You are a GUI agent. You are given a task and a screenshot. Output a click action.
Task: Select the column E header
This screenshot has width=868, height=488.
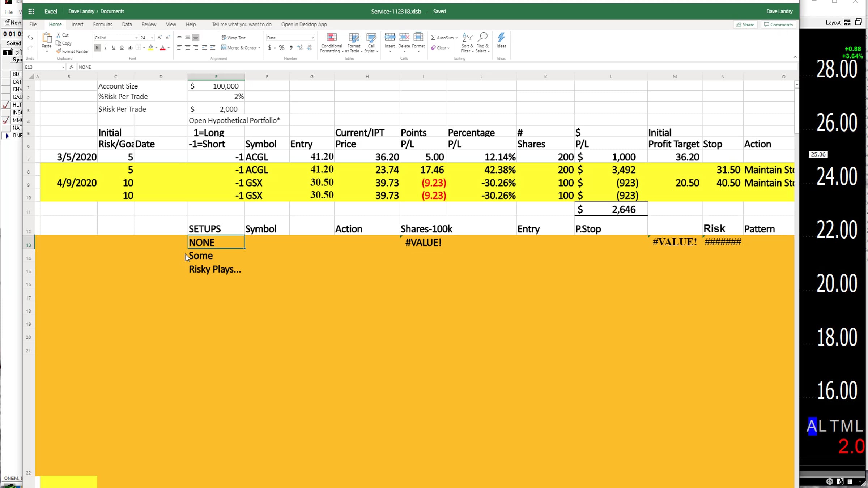216,77
